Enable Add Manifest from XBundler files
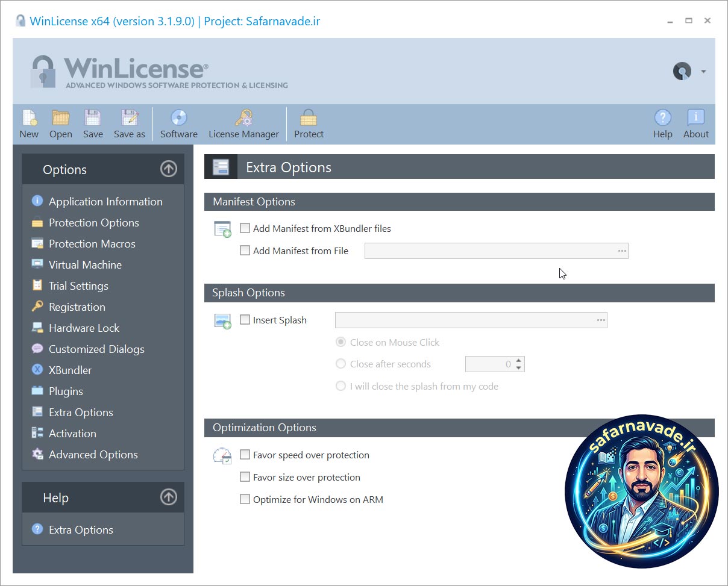 coord(245,228)
